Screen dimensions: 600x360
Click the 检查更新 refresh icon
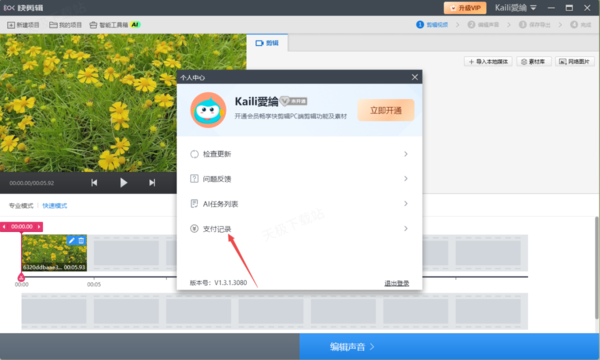(194, 154)
